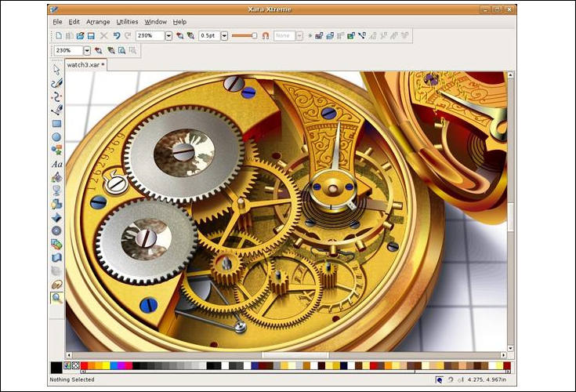Select the Ellipse tool

click(x=56, y=137)
